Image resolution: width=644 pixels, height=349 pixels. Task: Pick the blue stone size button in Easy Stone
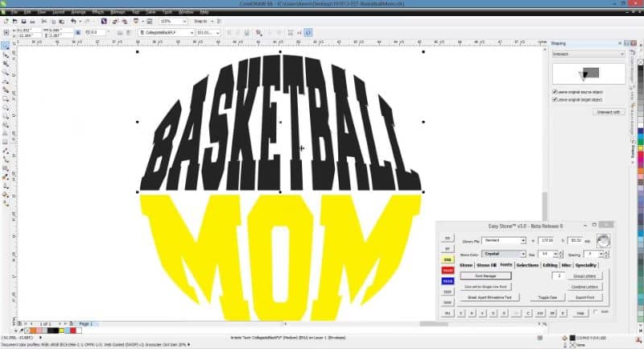pyautogui.click(x=448, y=281)
